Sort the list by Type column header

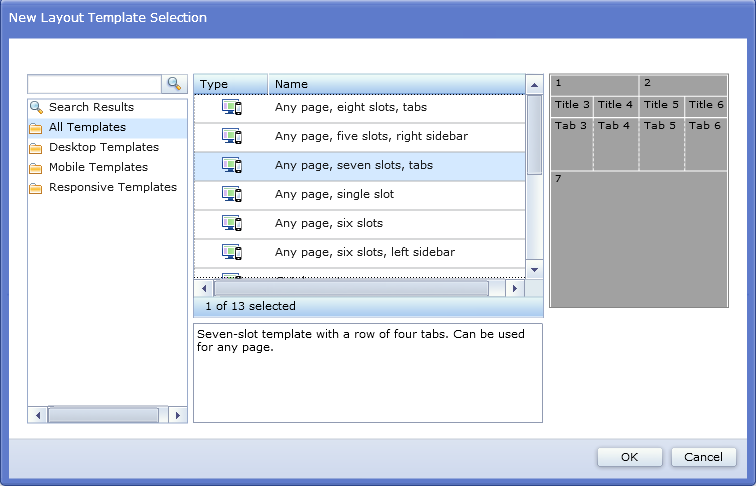tap(230, 85)
